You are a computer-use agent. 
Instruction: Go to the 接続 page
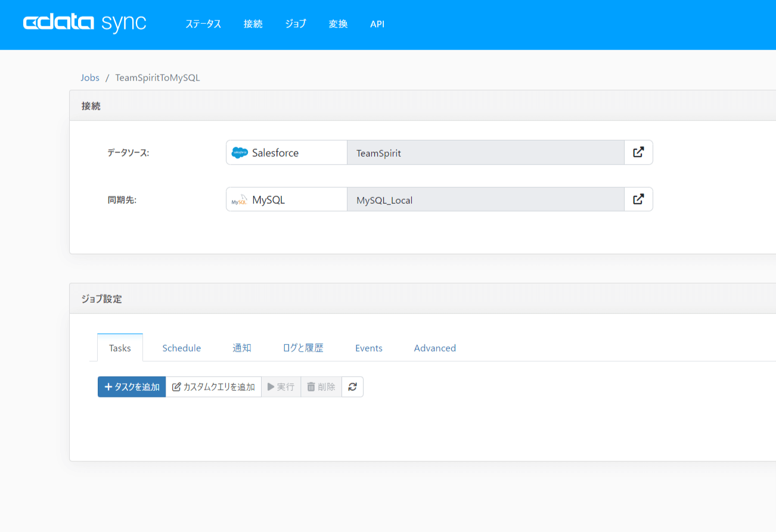pos(253,24)
